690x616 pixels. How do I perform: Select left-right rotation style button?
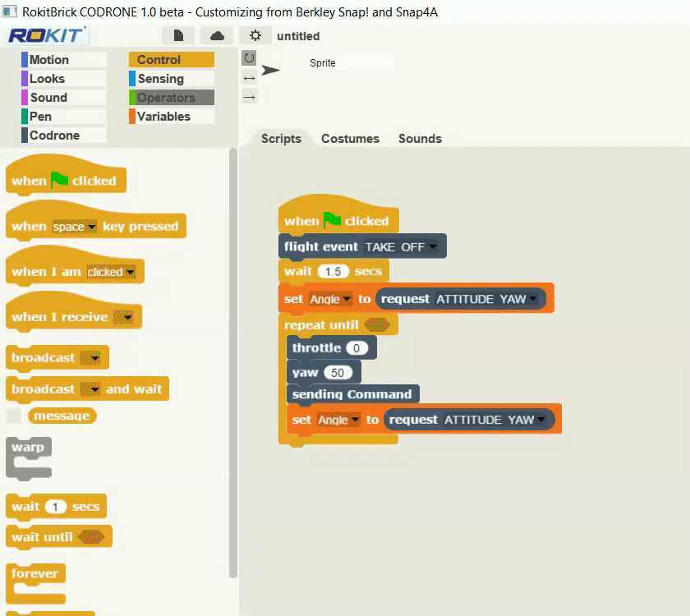click(x=249, y=78)
